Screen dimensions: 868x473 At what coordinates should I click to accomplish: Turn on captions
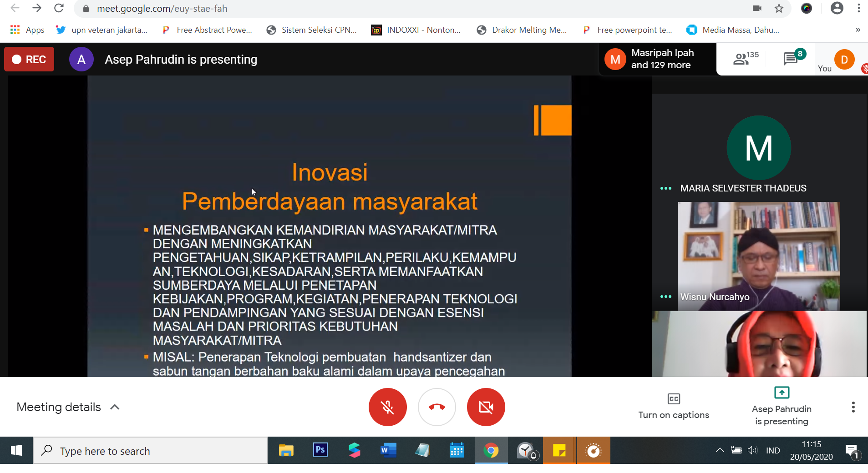(x=674, y=406)
